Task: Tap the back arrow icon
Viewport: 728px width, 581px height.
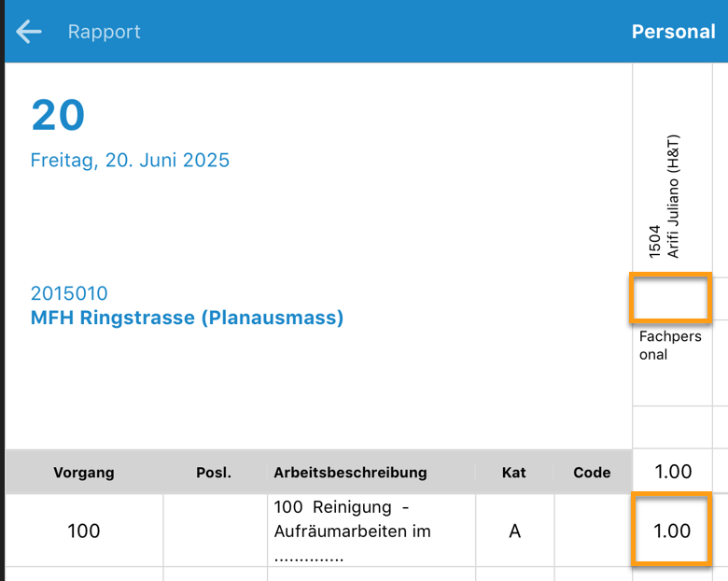Action: click(29, 32)
